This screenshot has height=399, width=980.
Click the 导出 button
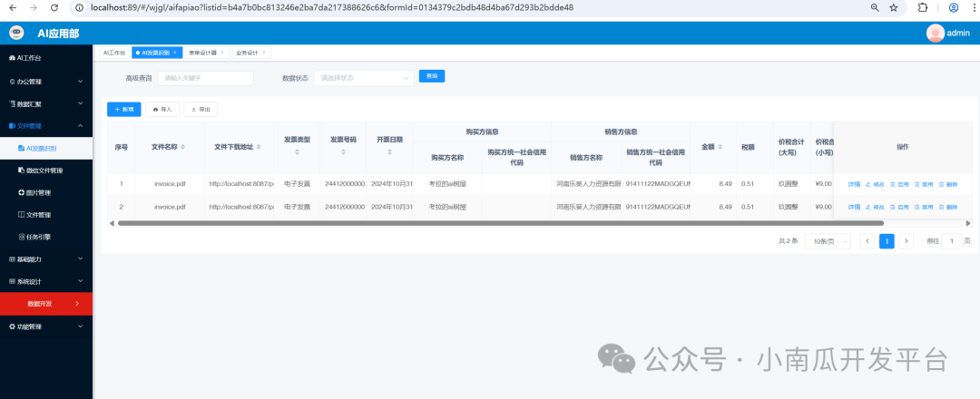tap(201, 110)
